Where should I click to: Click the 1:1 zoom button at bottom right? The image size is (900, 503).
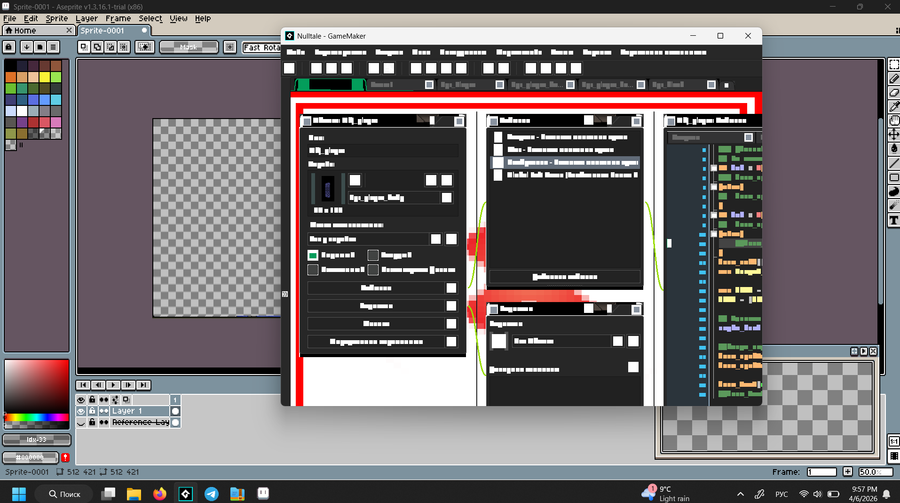pyautogui.click(x=894, y=442)
